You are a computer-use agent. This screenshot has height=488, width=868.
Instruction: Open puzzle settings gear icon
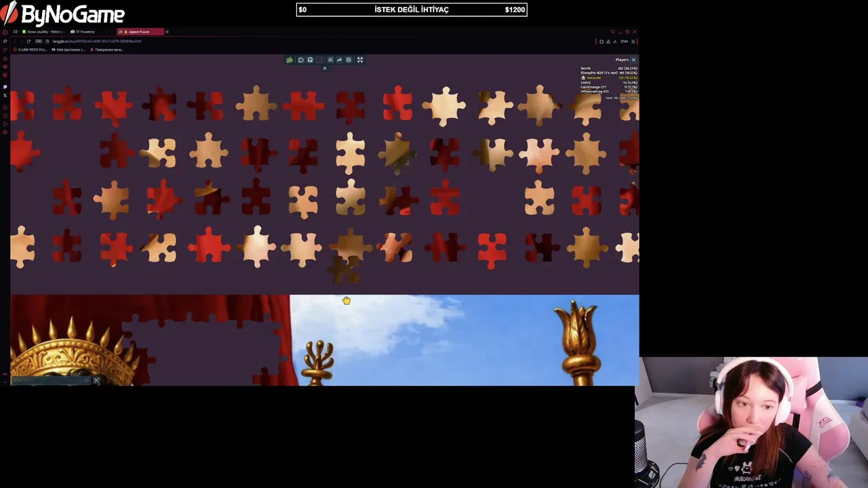(349, 60)
